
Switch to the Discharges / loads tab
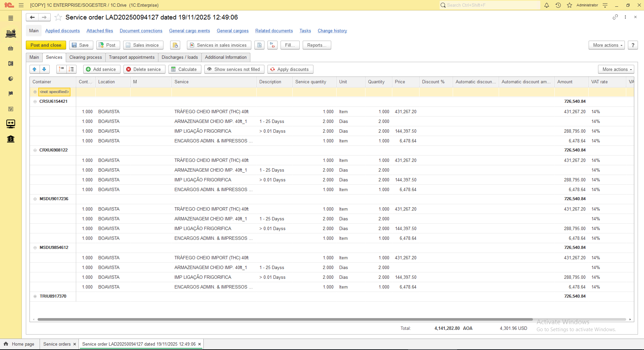click(180, 57)
